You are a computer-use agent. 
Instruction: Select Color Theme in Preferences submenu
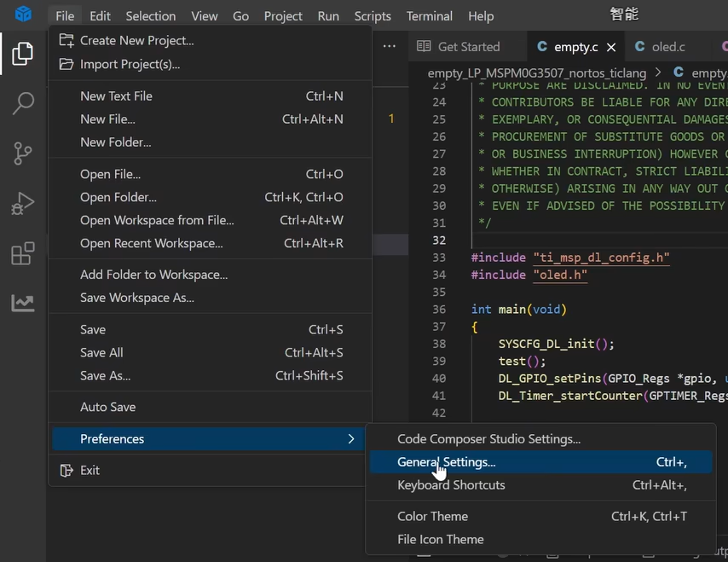point(432,516)
